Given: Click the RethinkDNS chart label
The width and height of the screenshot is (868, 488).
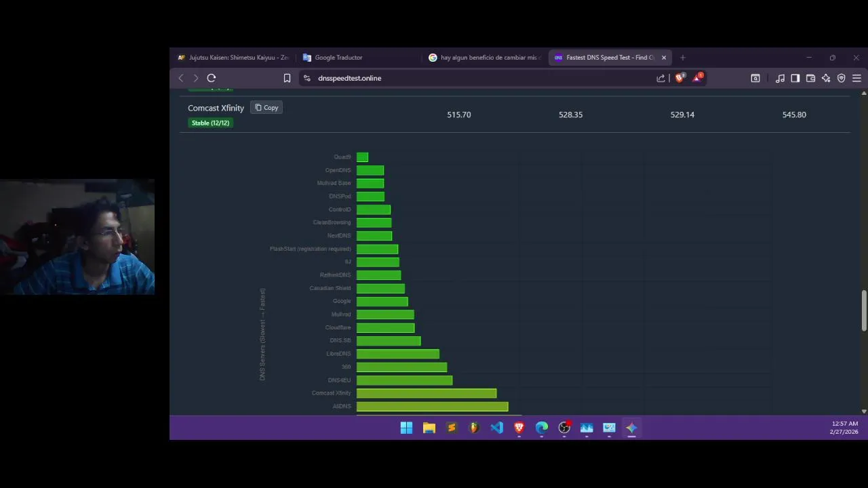Looking at the screenshot, I should point(336,275).
